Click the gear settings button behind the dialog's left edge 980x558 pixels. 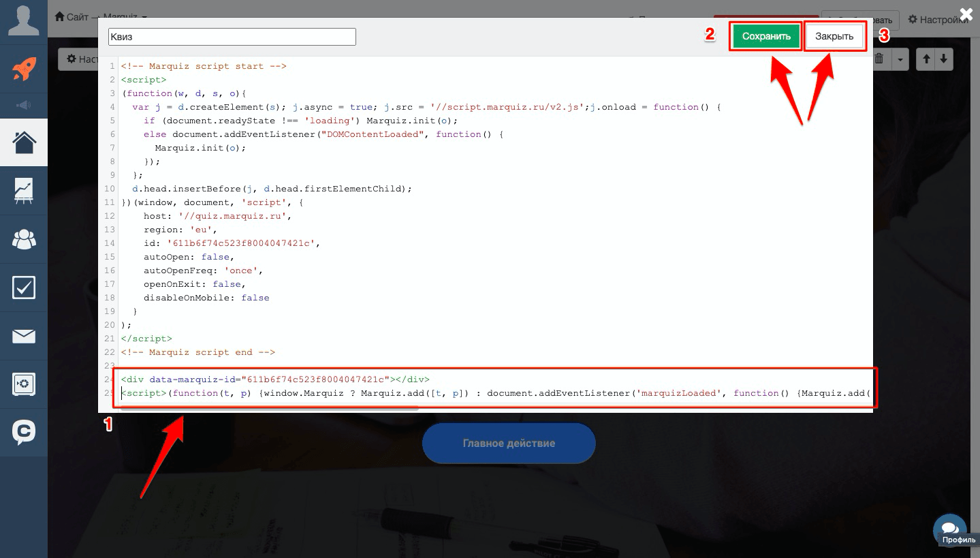(x=78, y=59)
